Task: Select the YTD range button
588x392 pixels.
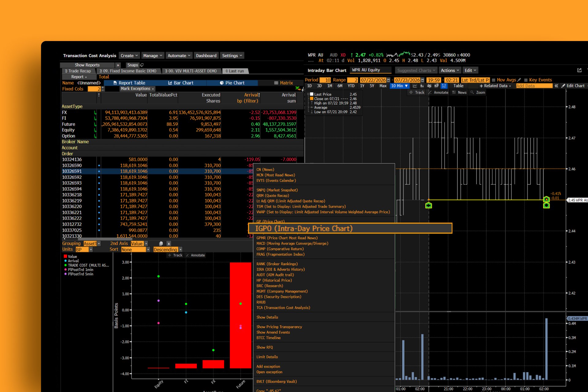Action: [351, 86]
